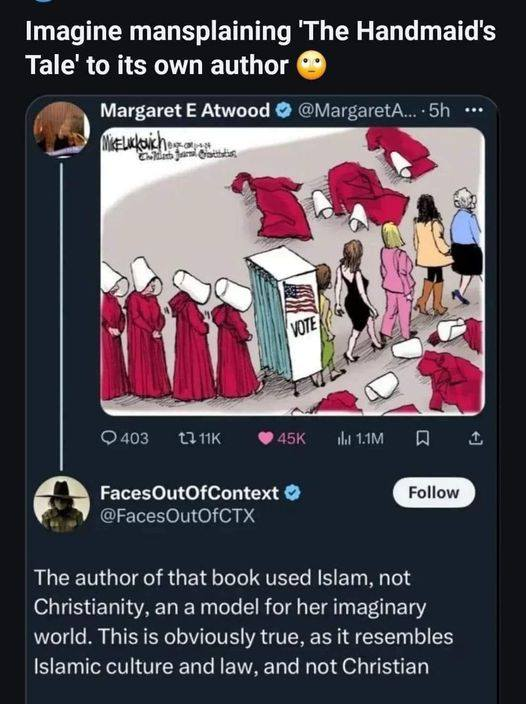Image resolution: width=526 pixels, height=704 pixels.
Task: Open the reply text about Islam
Action: pos(243,622)
